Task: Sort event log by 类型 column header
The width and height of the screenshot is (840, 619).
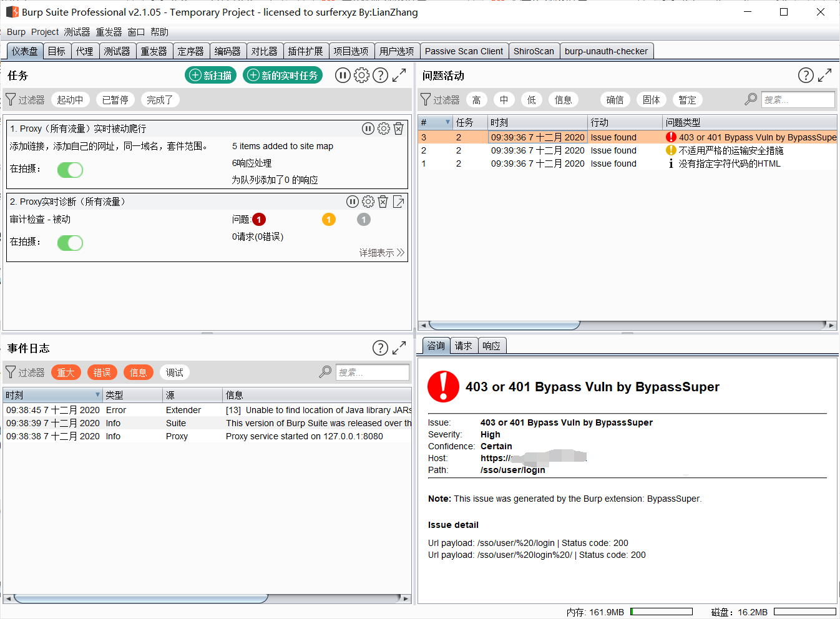Action: click(132, 395)
